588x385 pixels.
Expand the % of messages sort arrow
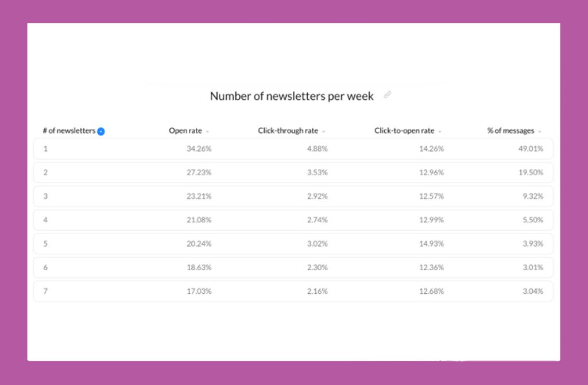click(x=540, y=131)
